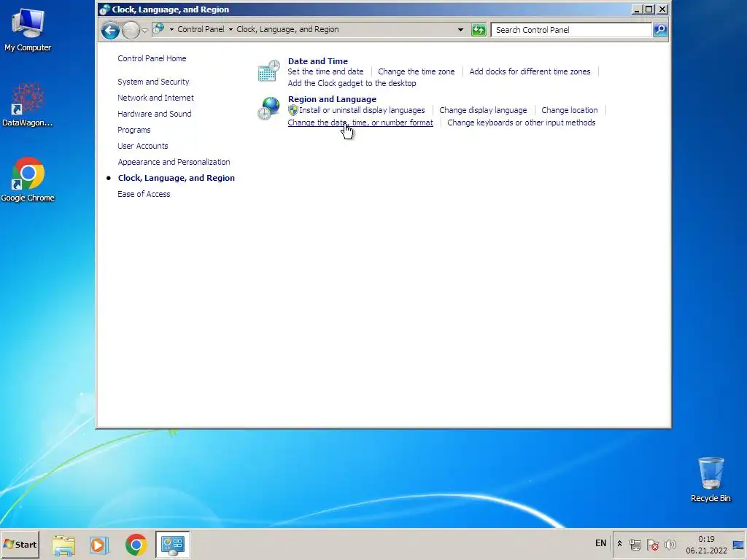The width and height of the screenshot is (747, 560).
Task: Click Set the time and date
Action: point(325,71)
